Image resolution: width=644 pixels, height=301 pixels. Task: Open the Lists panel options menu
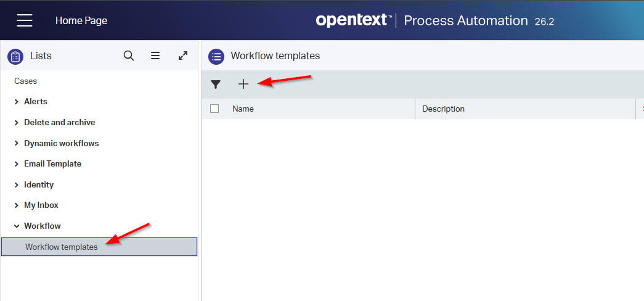[x=155, y=56]
